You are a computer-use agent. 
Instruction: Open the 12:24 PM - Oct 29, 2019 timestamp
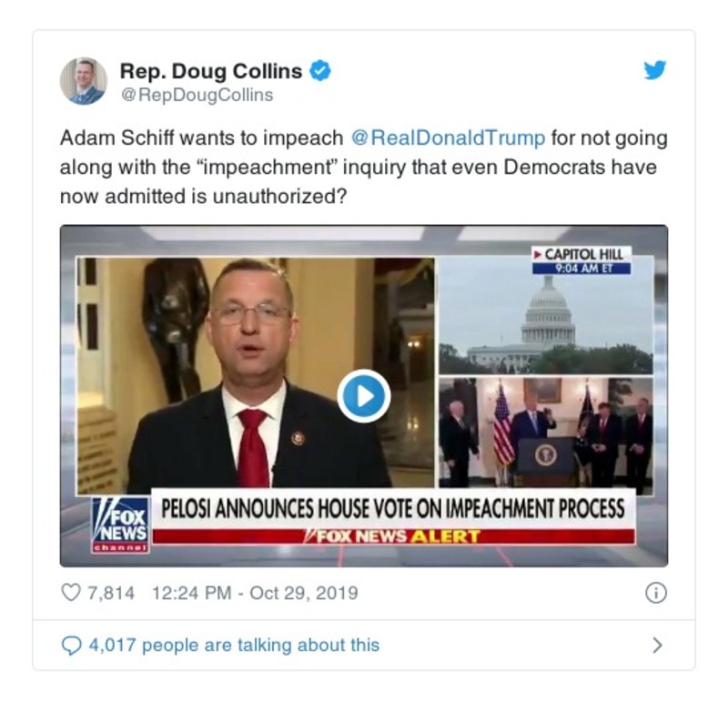(255, 593)
